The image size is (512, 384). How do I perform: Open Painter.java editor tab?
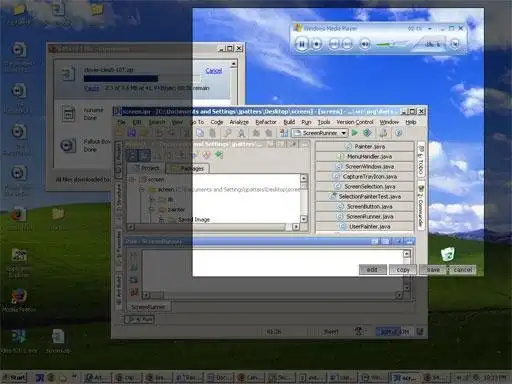click(x=365, y=146)
